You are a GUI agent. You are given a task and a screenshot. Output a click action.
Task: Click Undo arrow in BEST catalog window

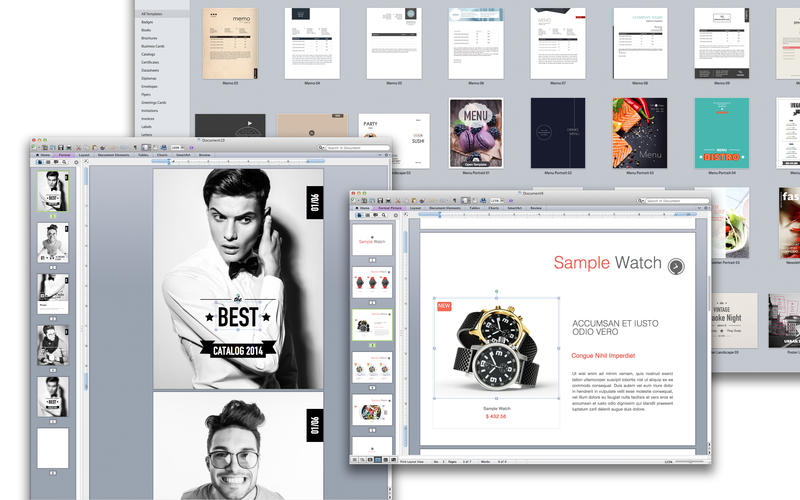(111, 147)
